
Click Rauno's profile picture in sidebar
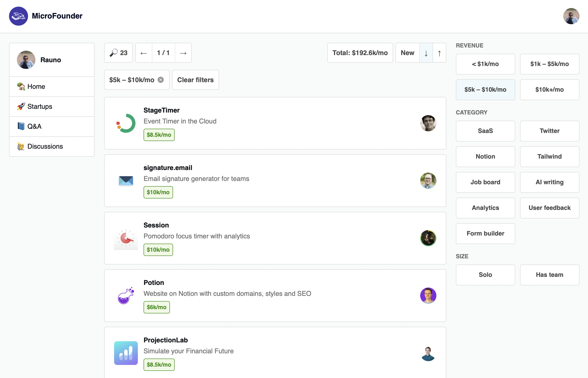26,60
